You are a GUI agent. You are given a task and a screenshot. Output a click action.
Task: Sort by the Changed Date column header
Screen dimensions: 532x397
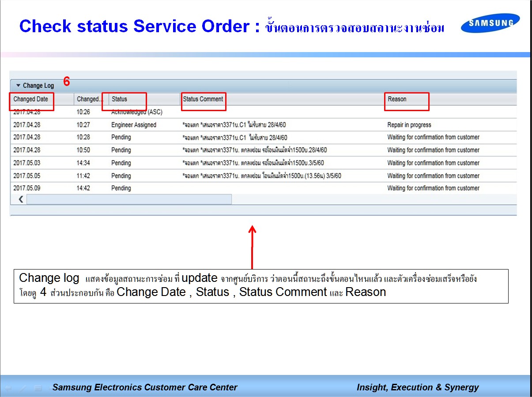pyautogui.click(x=30, y=99)
